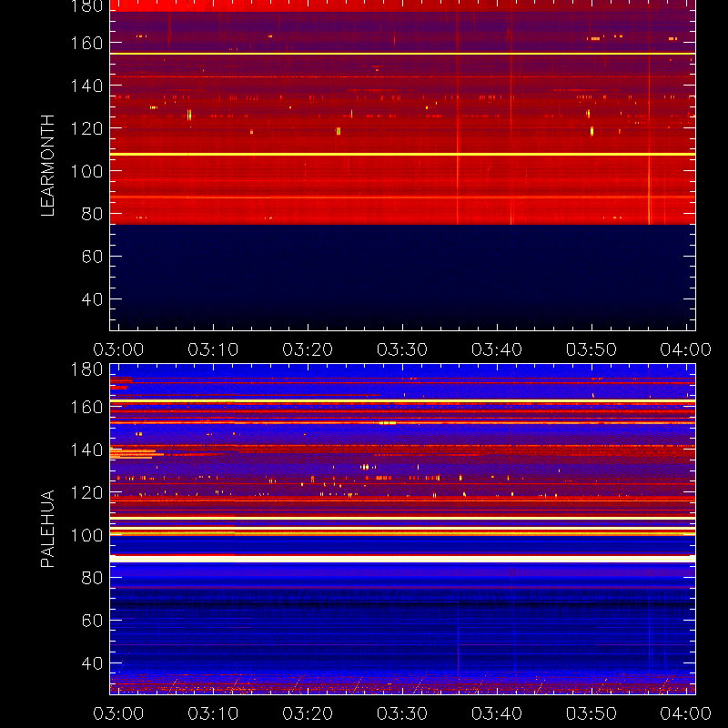Click 03:40 time label under LEARMONTH plot

(497, 349)
